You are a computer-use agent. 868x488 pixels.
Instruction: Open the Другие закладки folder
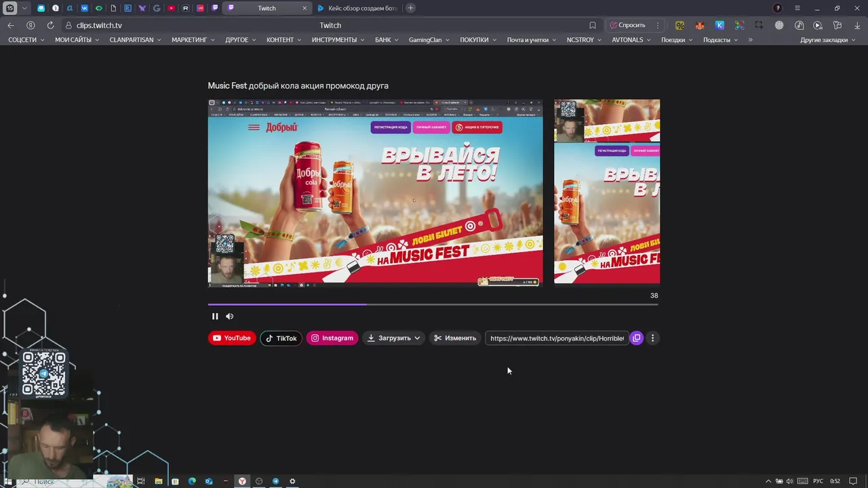click(828, 40)
